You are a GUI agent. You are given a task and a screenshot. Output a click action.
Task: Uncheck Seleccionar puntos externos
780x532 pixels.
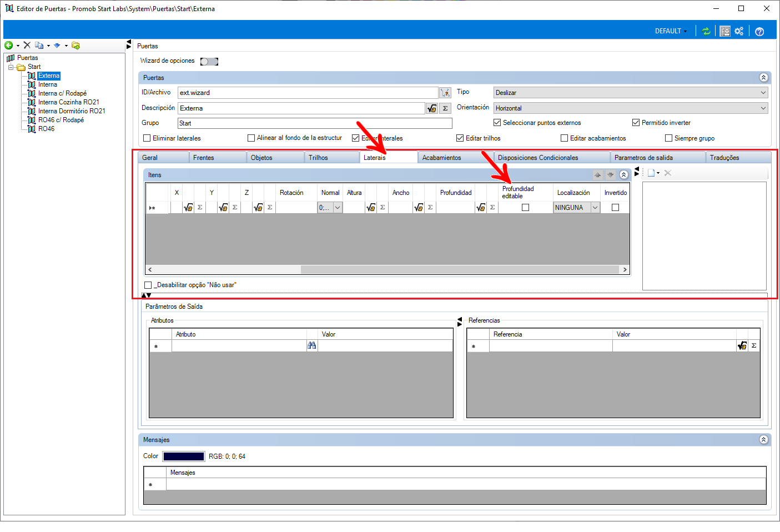pos(497,123)
